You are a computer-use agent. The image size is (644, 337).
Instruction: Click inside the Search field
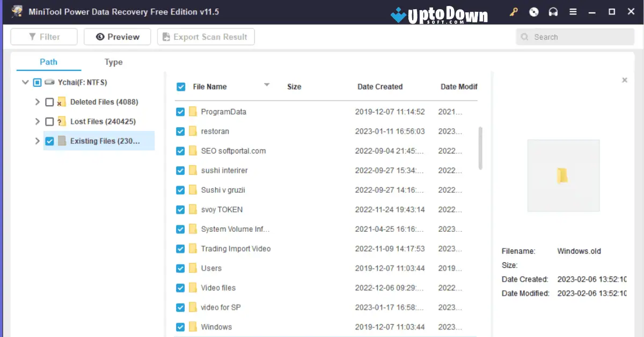[x=574, y=36]
